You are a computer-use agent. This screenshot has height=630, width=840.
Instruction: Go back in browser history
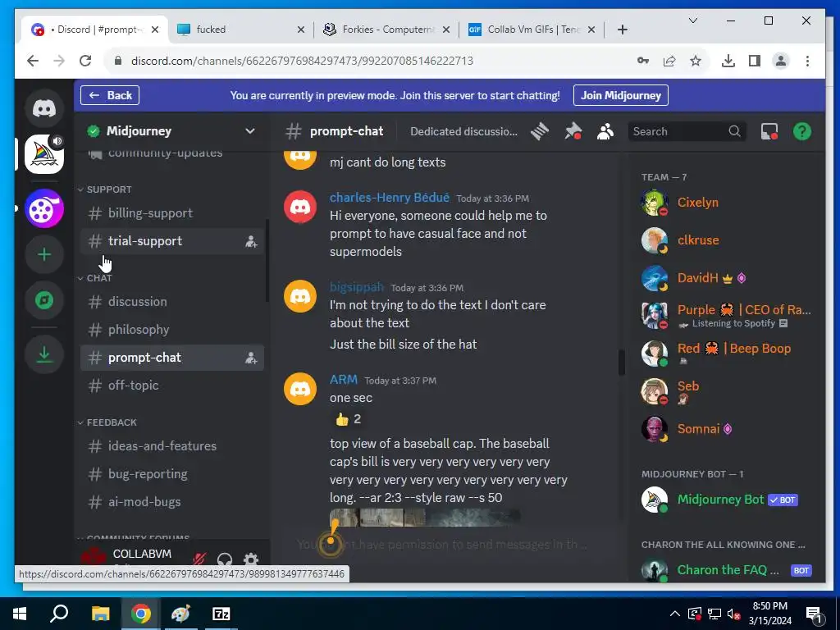pyautogui.click(x=33, y=61)
